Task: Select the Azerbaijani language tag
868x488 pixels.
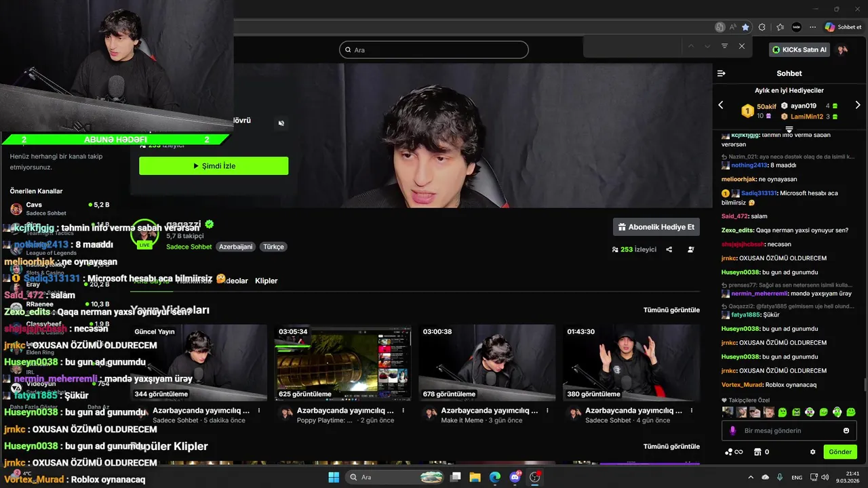Action: click(235, 247)
